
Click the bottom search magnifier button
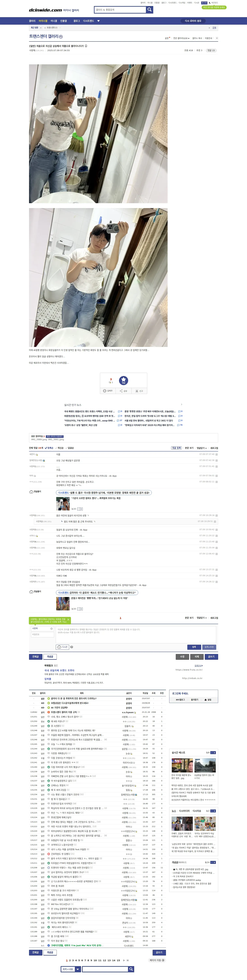(131, 969)
